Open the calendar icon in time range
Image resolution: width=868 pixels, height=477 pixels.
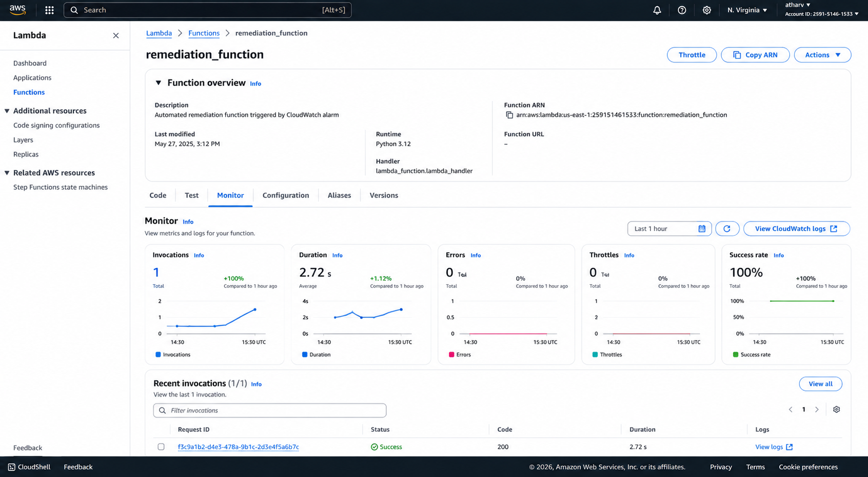click(x=702, y=229)
